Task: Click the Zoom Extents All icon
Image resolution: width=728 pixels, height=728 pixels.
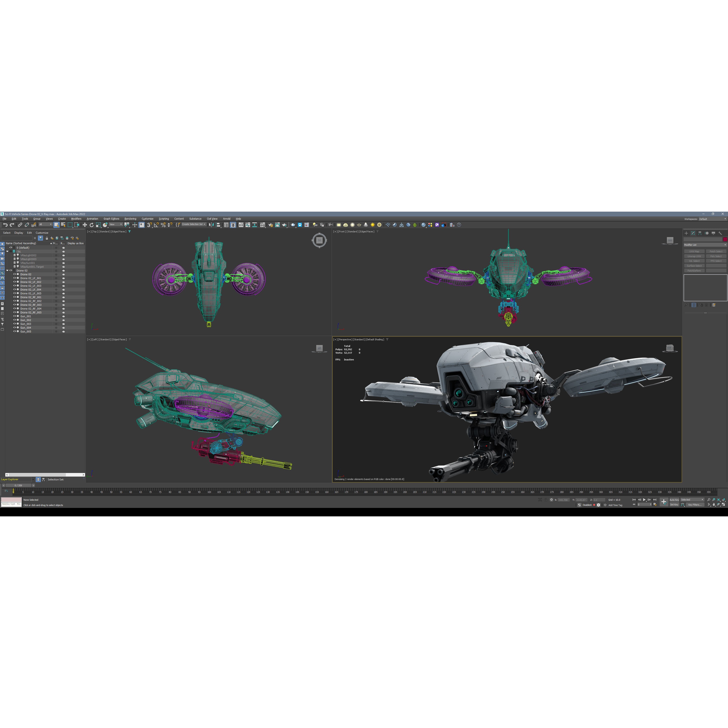Action: [724, 500]
